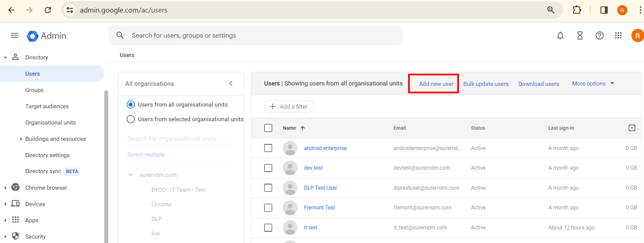Open site information icon in address bar
644x243 pixels.
[70, 10]
